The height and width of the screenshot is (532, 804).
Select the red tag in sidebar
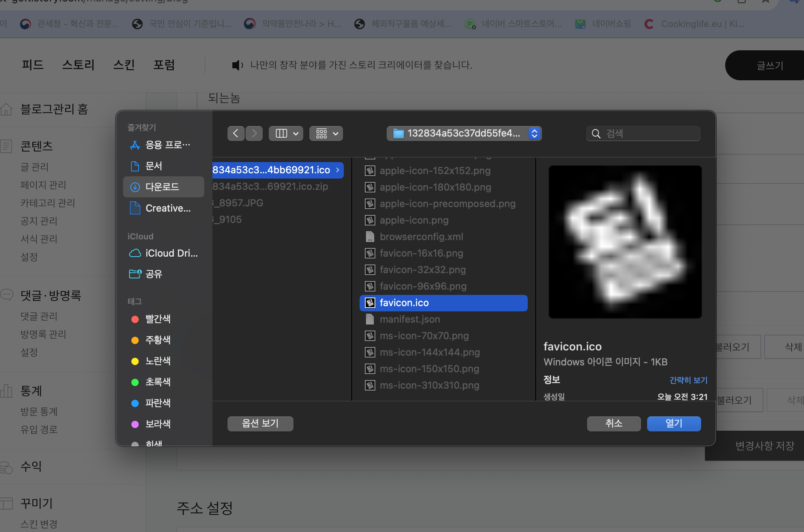[x=158, y=319]
